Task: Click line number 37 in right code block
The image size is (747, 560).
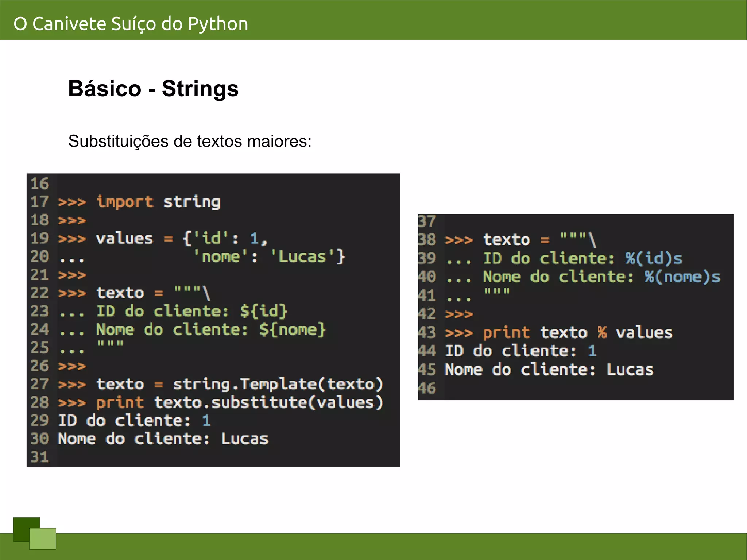Action: [427, 221]
